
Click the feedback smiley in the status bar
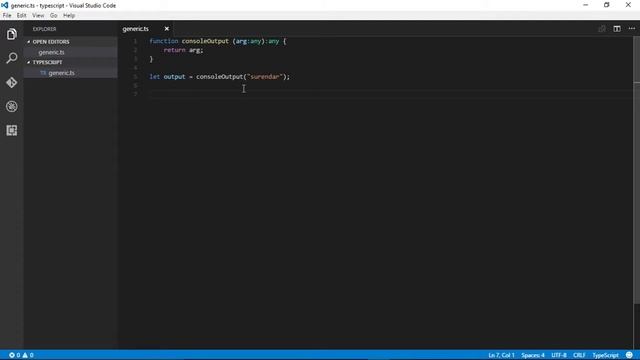click(629, 355)
